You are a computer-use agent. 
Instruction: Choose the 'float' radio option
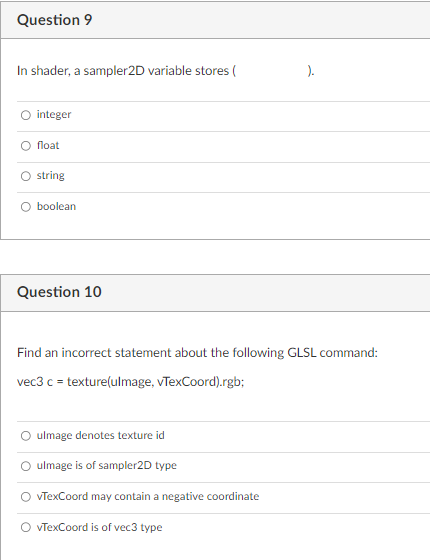26,146
